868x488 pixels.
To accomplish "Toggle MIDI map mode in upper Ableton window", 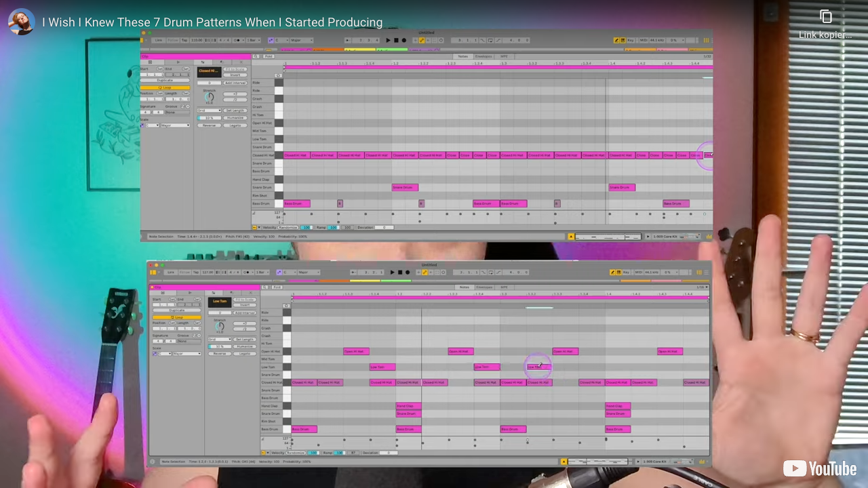I will pos(644,41).
